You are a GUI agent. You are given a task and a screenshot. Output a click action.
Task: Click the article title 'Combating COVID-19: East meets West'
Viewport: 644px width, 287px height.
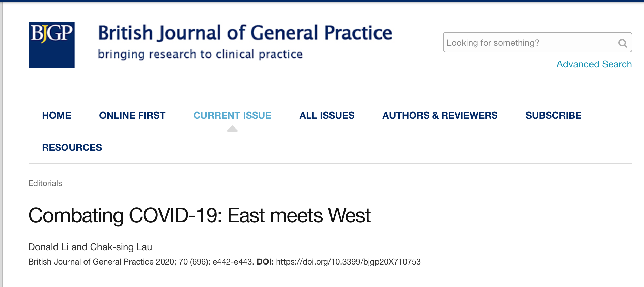(x=199, y=215)
